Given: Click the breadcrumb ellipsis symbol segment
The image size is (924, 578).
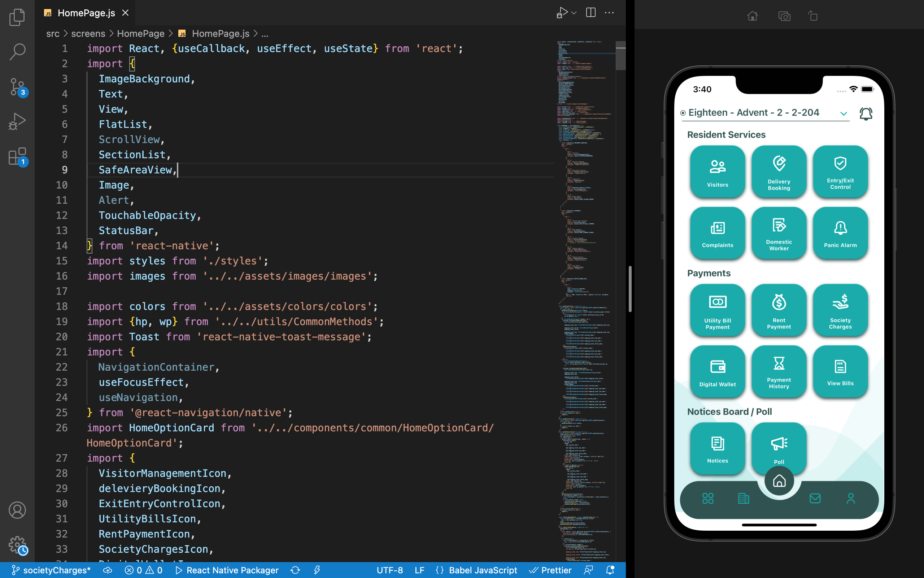Looking at the screenshot, I should [265, 34].
